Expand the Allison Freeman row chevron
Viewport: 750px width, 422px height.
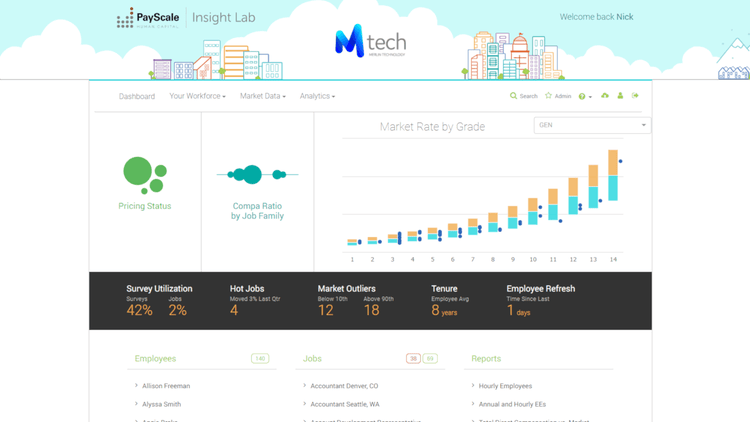tap(136, 385)
